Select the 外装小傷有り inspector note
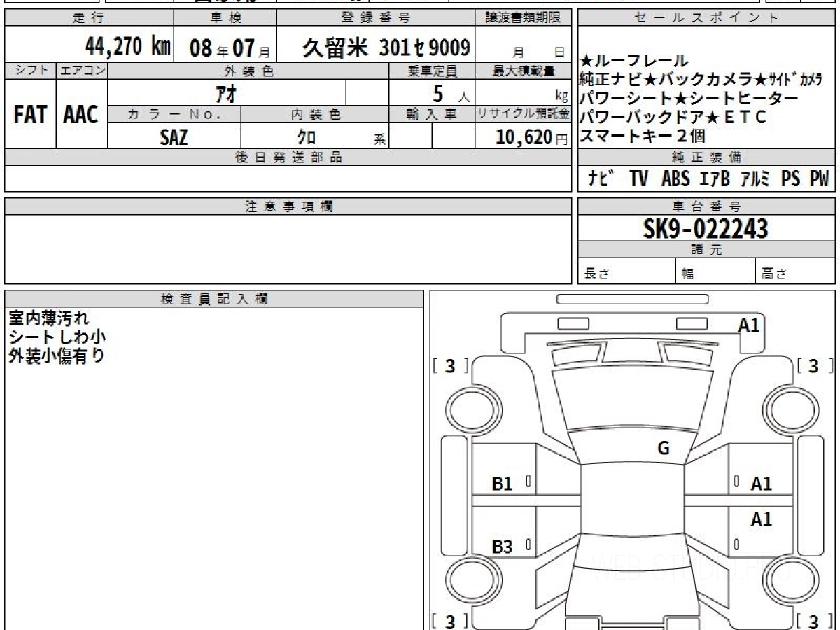 (x=57, y=356)
